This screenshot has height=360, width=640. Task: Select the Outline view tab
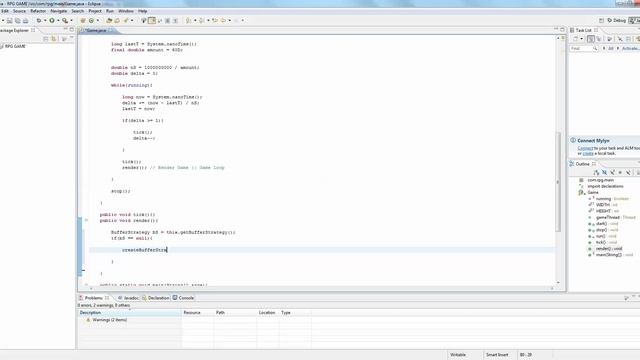point(582,164)
